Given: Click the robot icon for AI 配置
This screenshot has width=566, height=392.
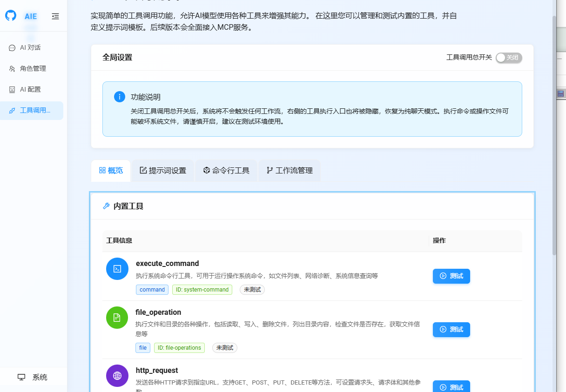Looking at the screenshot, I should 12,90.
